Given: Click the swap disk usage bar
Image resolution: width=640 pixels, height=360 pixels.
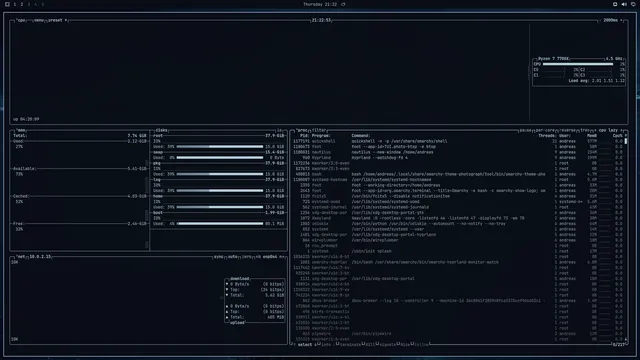Looking at the screenshot, I should (220, 158).
